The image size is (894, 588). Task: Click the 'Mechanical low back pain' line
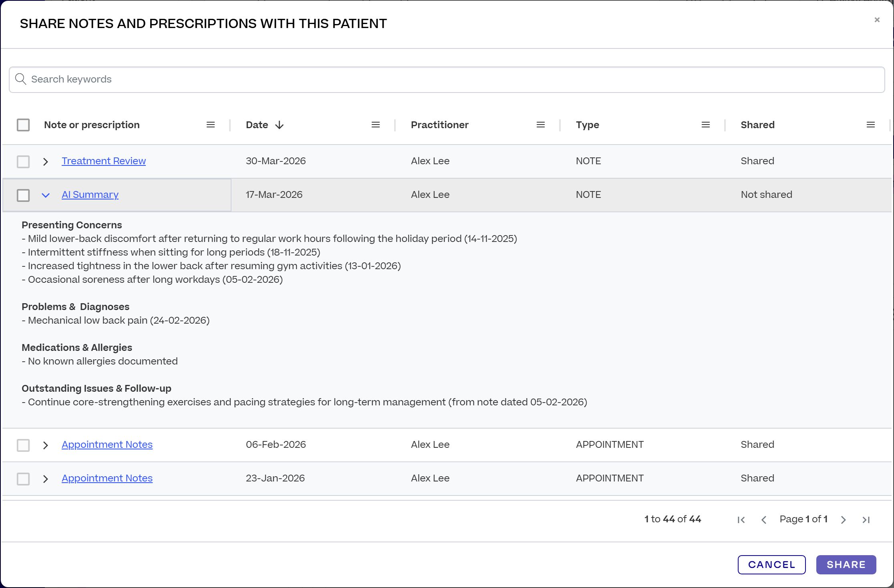[x=115, y=320]
